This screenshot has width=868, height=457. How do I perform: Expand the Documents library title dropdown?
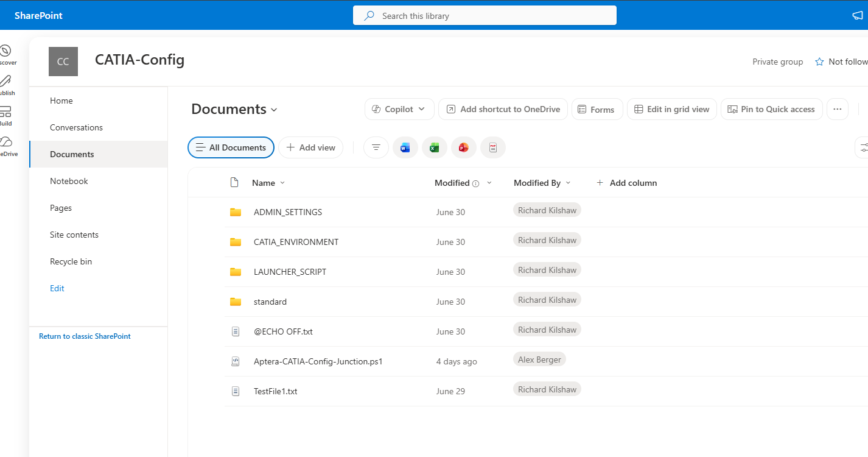(x=274, y=110)
